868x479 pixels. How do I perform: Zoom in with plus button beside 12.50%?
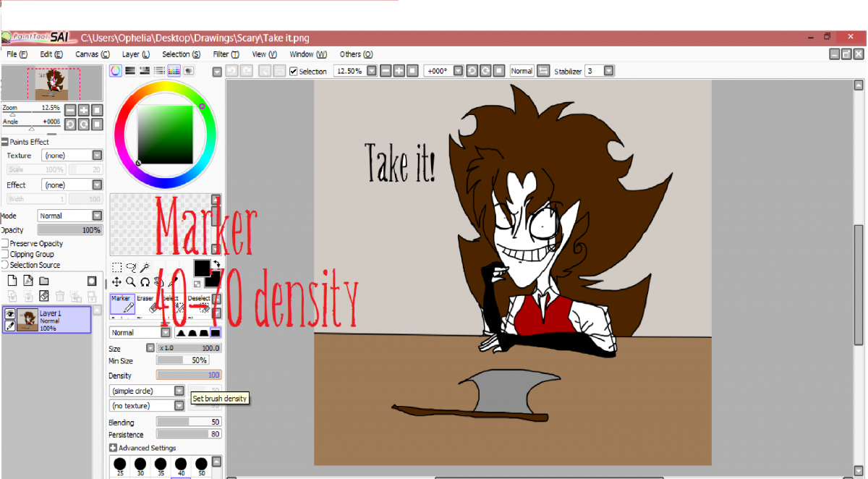(399, 71)
